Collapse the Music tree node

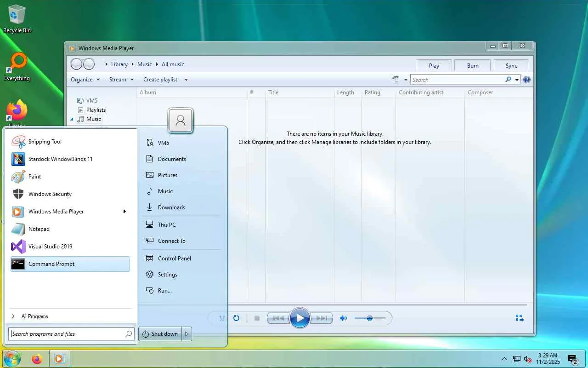point(72,119)
